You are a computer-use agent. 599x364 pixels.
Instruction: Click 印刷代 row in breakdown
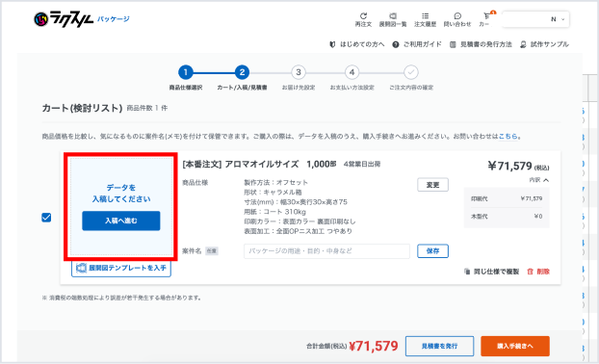pos(507,198)
